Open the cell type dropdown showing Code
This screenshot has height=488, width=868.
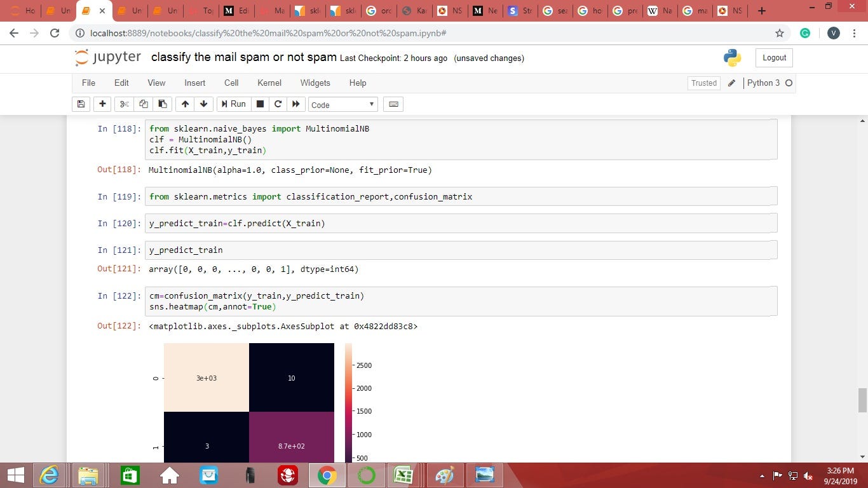pyautogui.click(x=343, y=104)
